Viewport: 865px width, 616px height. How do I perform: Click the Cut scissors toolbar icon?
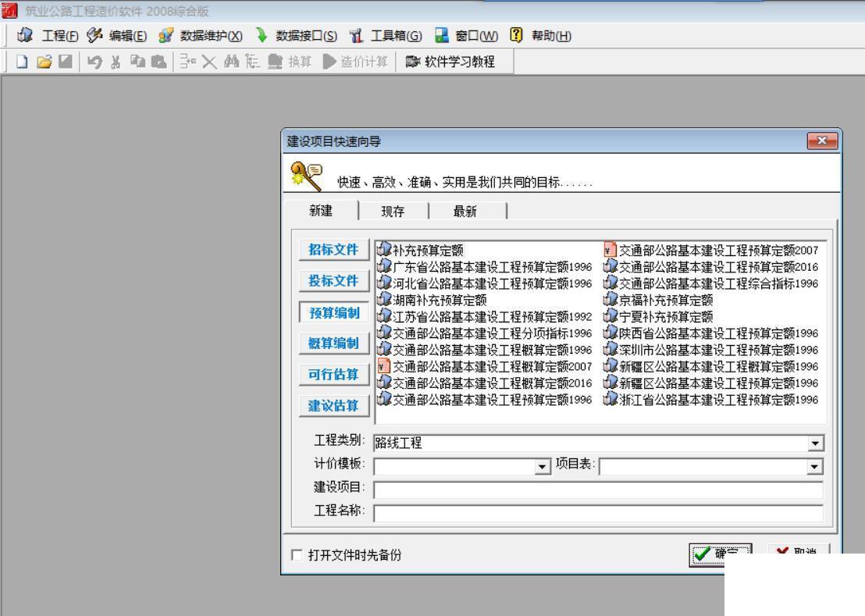pyautogui.click(x=116, y=62)
